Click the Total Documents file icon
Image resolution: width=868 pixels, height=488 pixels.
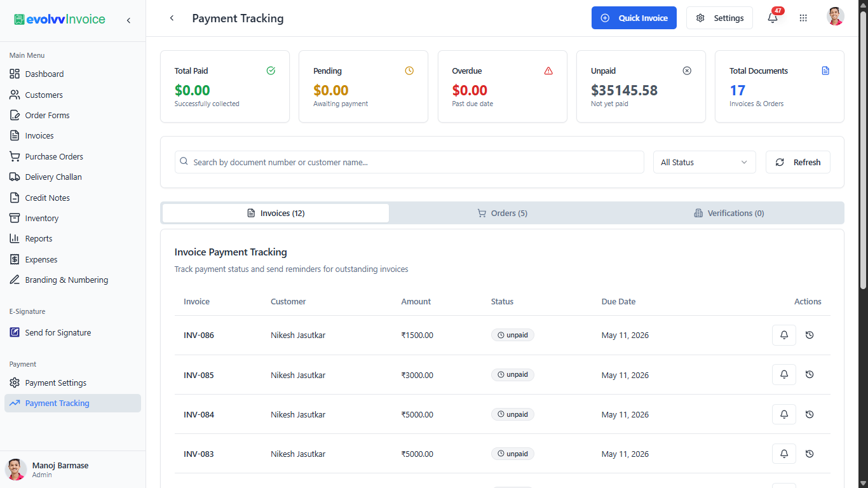click(825, 71)
